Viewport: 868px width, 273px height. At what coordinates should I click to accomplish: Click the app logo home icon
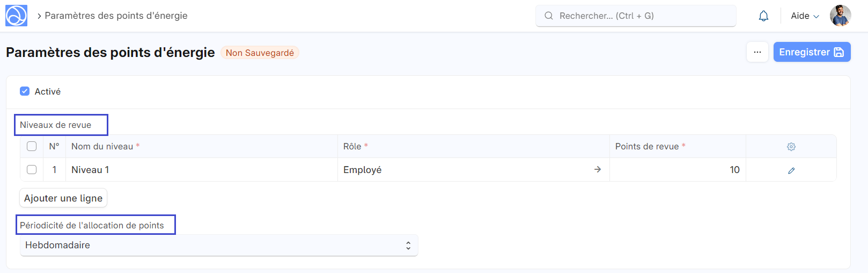click(x=16, y=16)
